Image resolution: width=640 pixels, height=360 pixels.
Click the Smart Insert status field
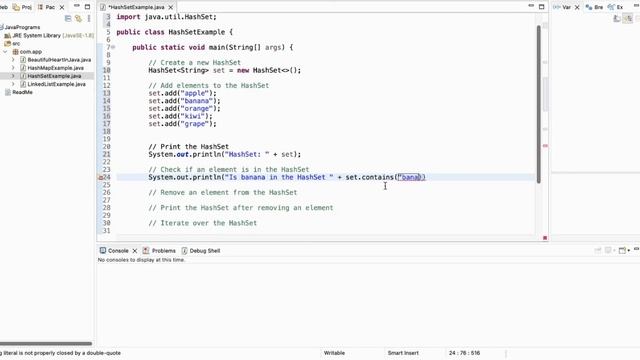tap(403, 353)
